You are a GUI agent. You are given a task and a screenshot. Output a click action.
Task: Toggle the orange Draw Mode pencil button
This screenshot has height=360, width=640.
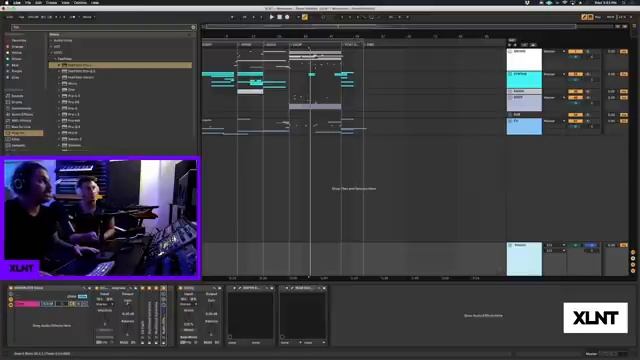point(304,17)
